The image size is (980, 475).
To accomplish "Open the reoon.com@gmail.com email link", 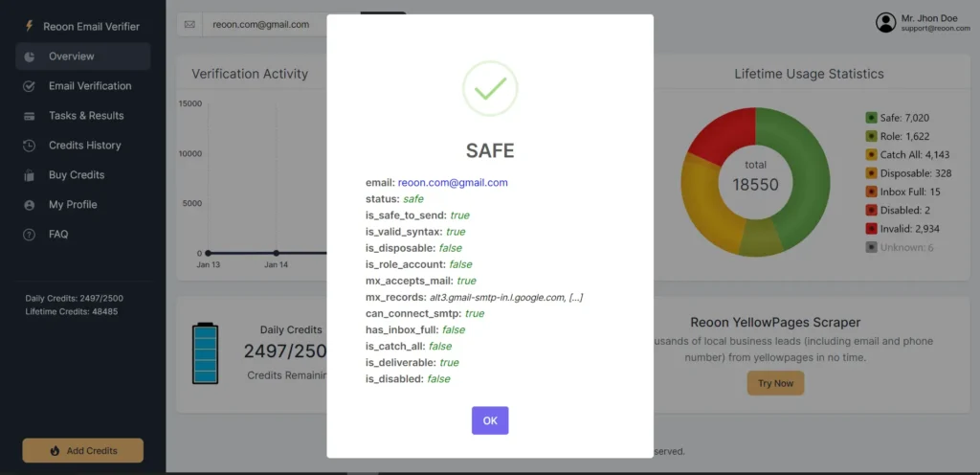I will pos(453,182).
